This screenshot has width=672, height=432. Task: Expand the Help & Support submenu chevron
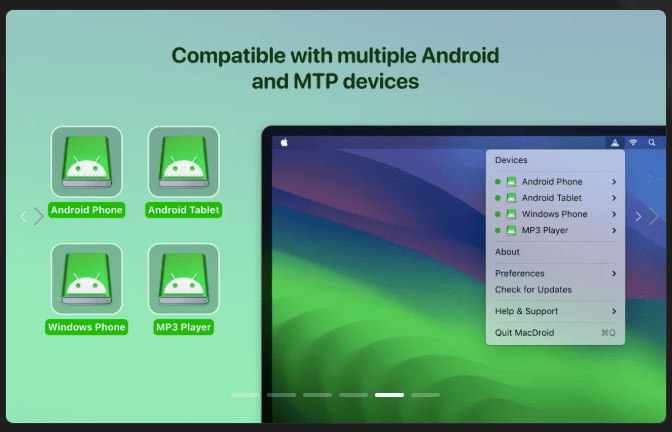click(614, 311)
